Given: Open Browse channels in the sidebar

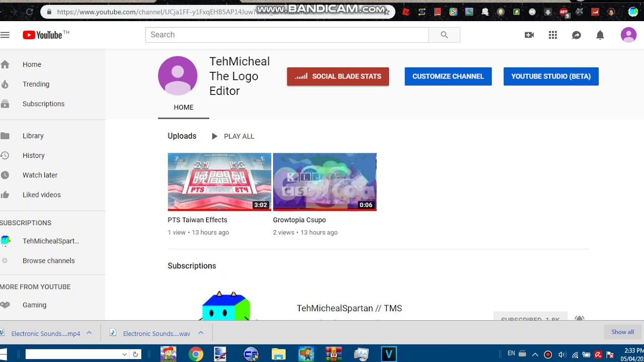Looking at the screenshot, I should coord(48,260).
